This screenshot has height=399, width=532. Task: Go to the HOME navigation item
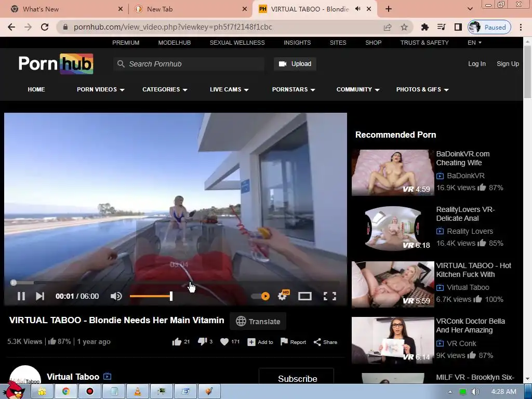pyautogui.click(x=36, y=89)
